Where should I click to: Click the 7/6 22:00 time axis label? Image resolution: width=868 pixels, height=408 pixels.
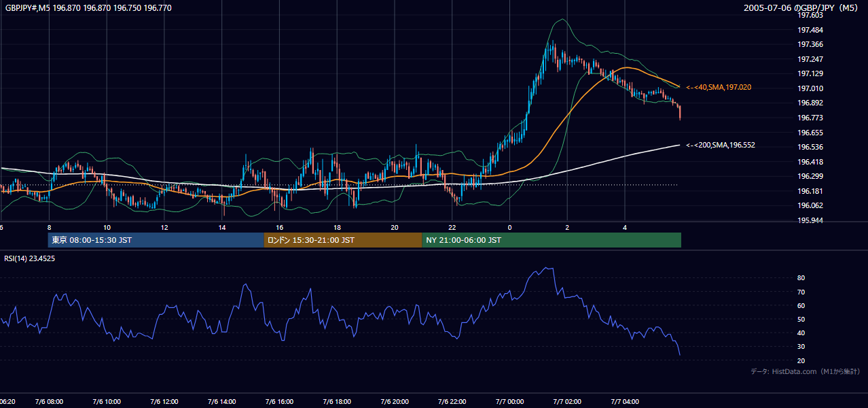(452, 402)
